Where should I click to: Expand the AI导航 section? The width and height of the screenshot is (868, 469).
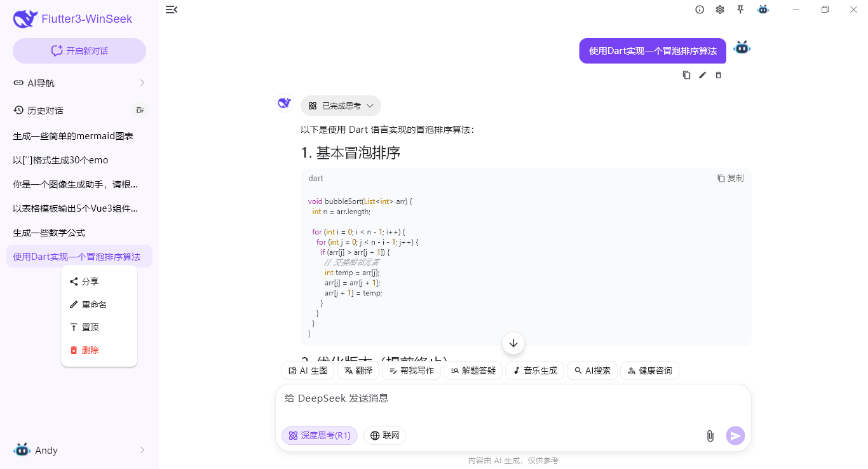point(79,83)
